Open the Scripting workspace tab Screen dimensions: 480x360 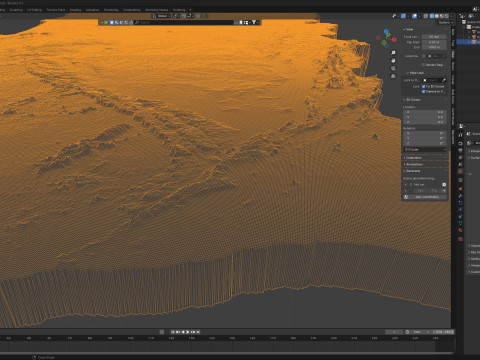179,10
